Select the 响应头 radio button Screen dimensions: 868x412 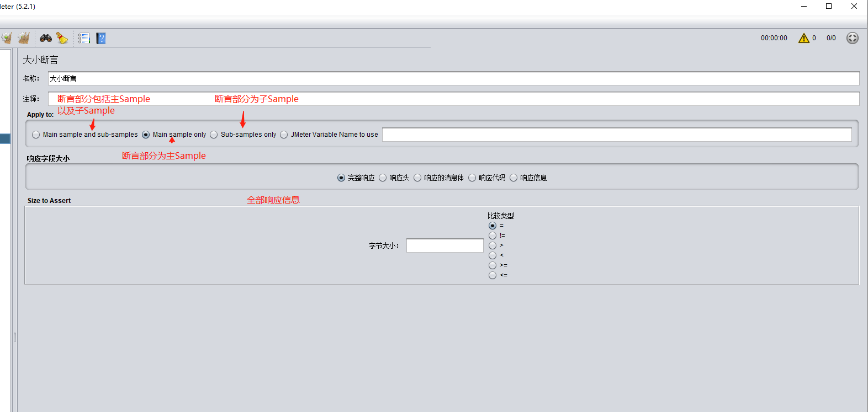383,178
